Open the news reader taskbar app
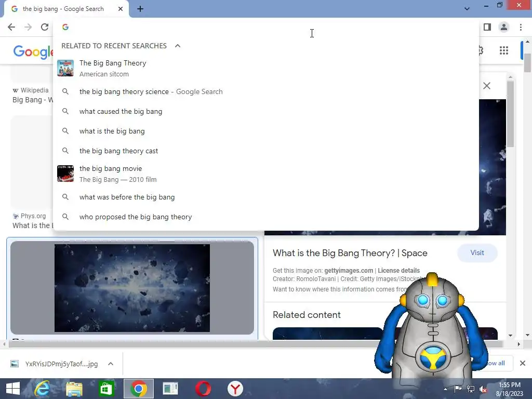The image size is (532, 399). tap(170, 389)
